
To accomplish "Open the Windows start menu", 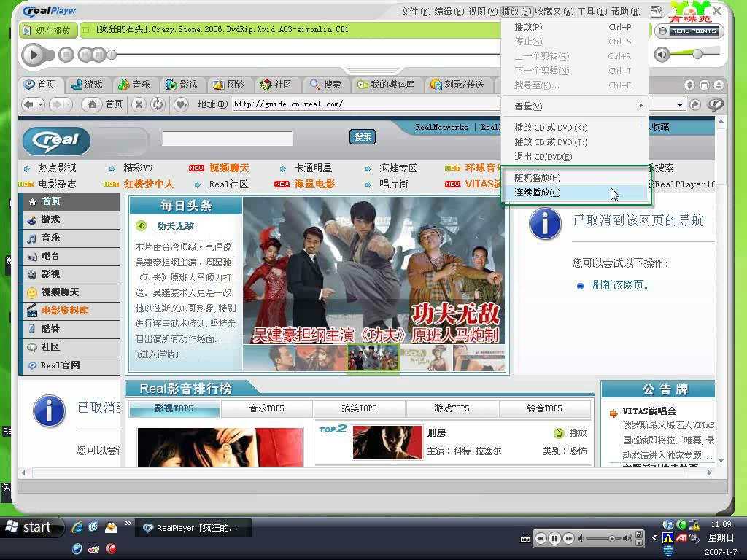I will pos(32,527).
